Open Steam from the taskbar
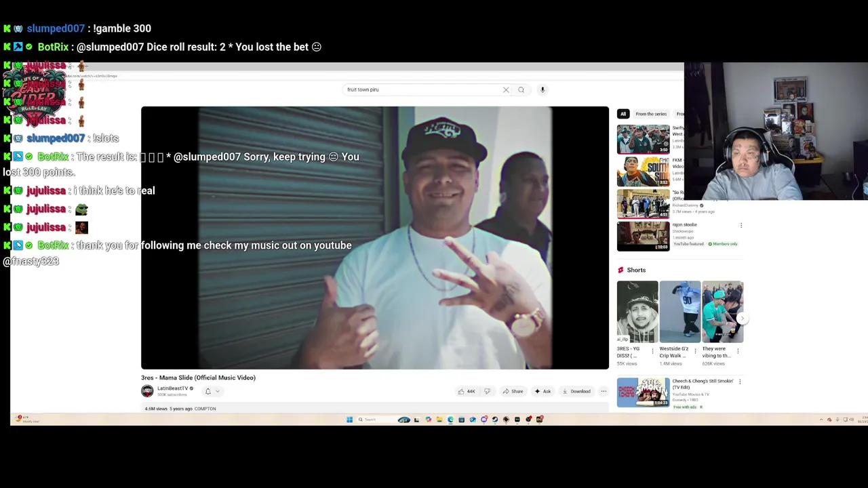The image size is (868, 488). coord(495,420)
